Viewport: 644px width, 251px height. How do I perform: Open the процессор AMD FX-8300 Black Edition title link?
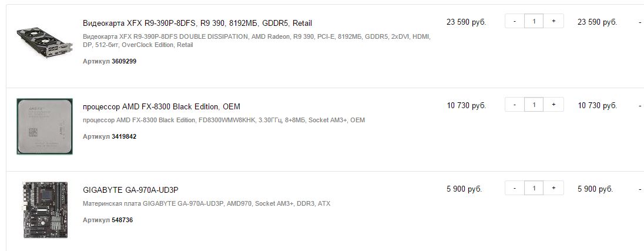pos(162,106)
